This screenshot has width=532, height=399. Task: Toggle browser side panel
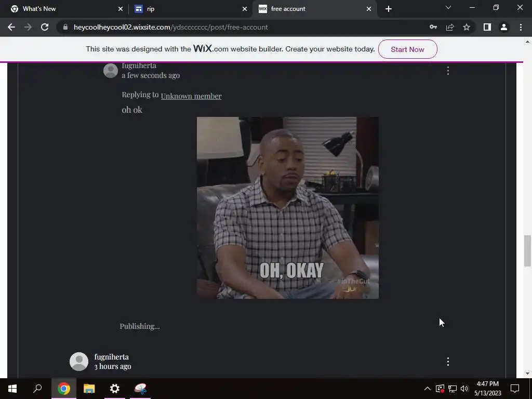pyautogui.click(x=487, y=27)
